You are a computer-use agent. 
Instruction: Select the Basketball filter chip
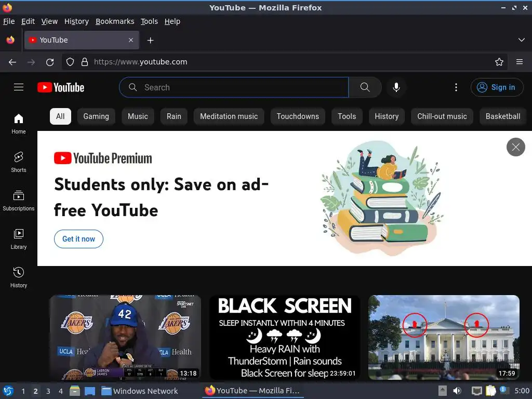click(x=503, y=116)
